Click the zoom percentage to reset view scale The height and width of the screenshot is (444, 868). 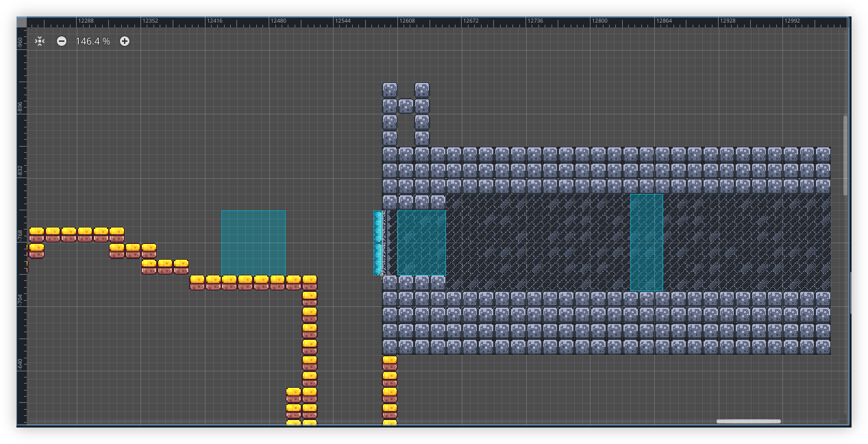coord(92,41)
